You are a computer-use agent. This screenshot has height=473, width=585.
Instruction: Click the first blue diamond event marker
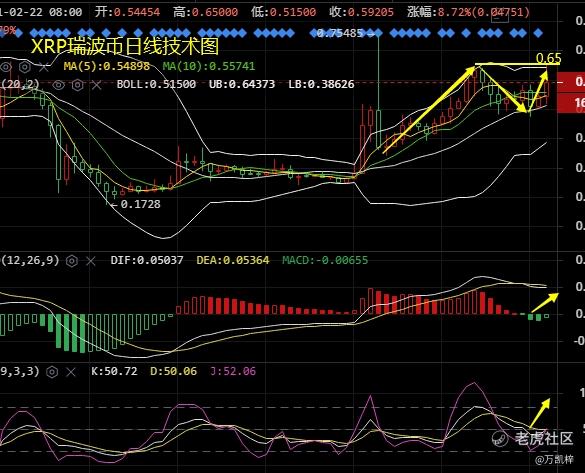[x=1, y=33]
